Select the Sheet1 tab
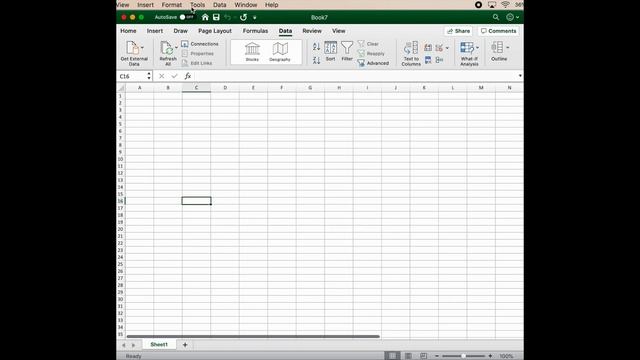This screenshot has width=640, height=360. (159, 344)
